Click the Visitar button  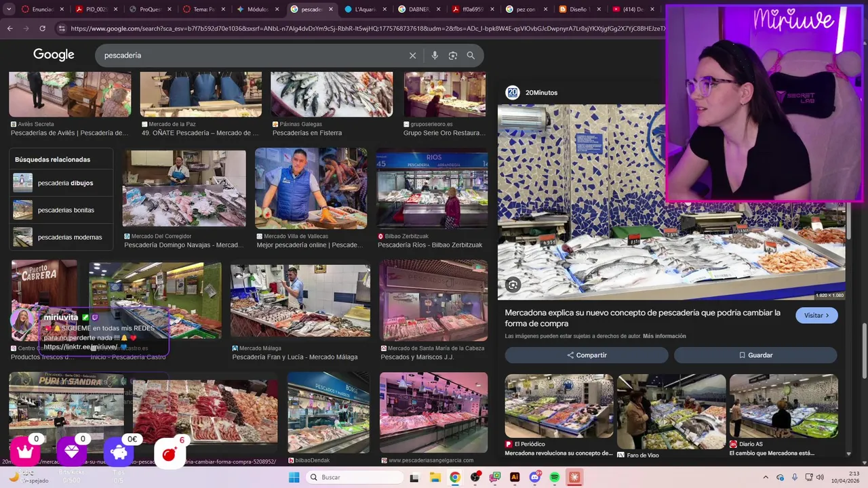(x=816, y=316)
